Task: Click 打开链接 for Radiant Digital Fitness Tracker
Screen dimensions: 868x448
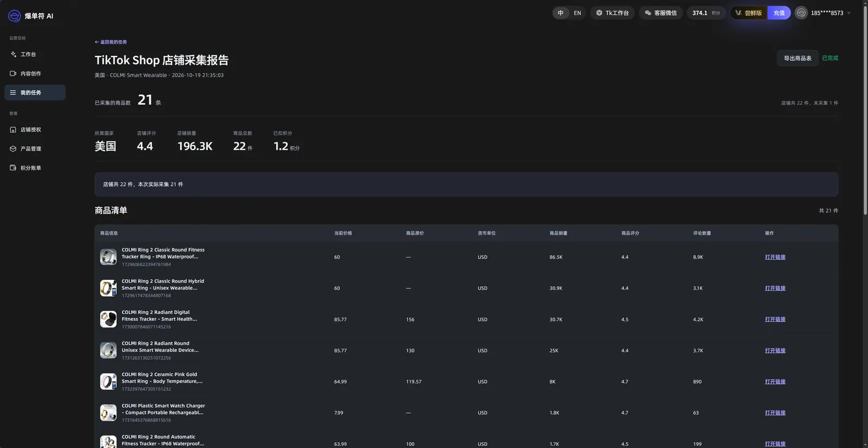Action: [x=775, y=319]
